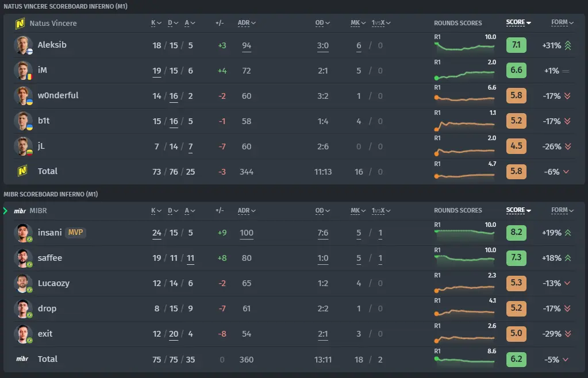588x378 pixels.
Task: Sort Natus Vincere table by FORM
Action: pos(562,22)
